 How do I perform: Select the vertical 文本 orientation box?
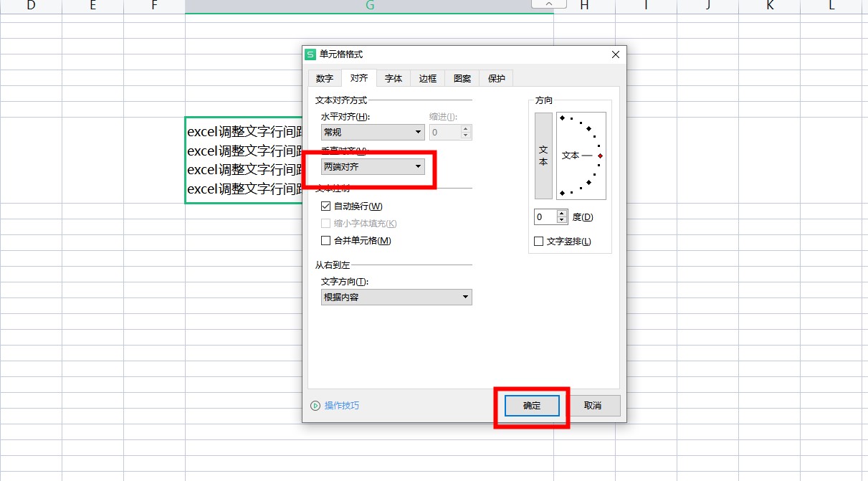(x=543, y=156)
